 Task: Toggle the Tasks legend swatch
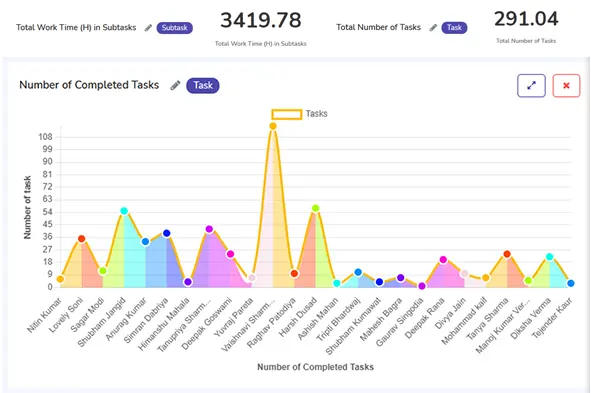(x=287, y=114)
